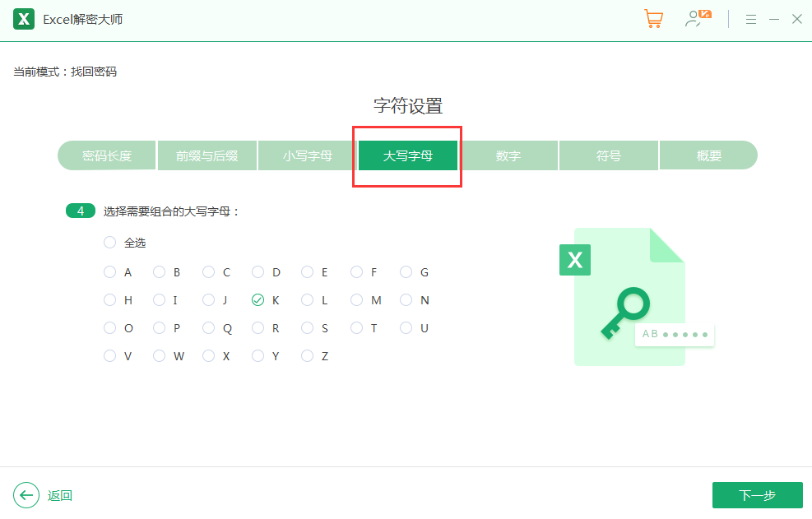Check uppercase letter P

[159, 328]
